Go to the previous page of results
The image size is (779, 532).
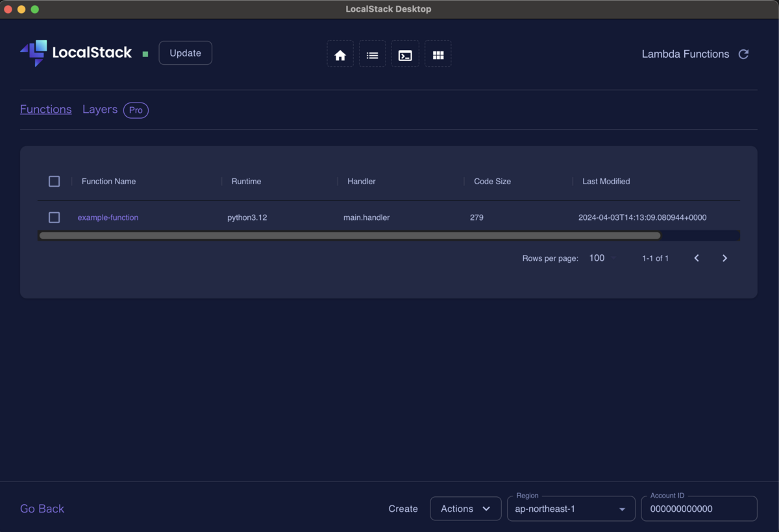point(696,258)
